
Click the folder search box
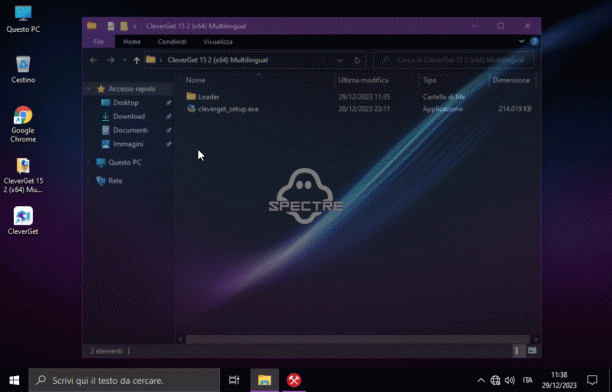click(x=454, y=60)
